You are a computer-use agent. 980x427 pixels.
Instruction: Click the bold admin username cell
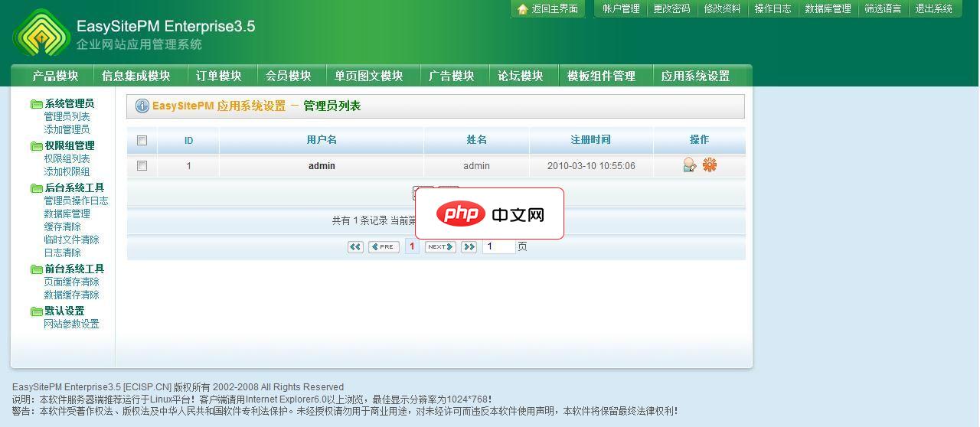click(322, 166)
